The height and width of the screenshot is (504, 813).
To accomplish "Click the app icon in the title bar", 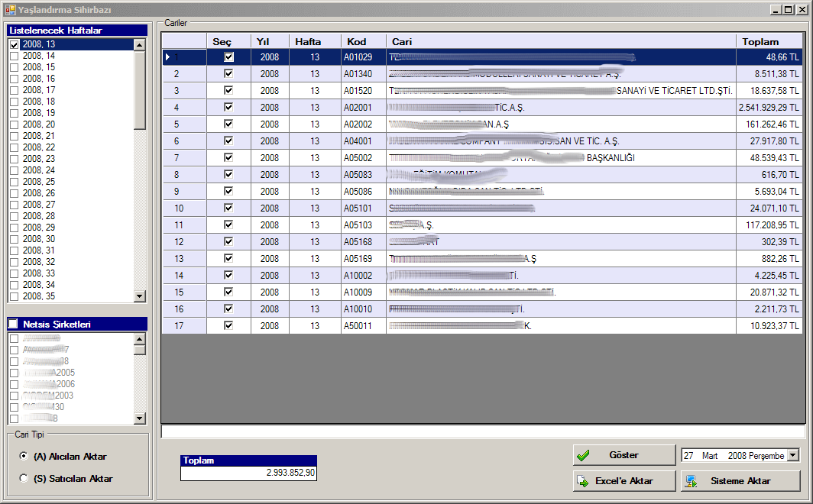I will click(x=10, y=10).
